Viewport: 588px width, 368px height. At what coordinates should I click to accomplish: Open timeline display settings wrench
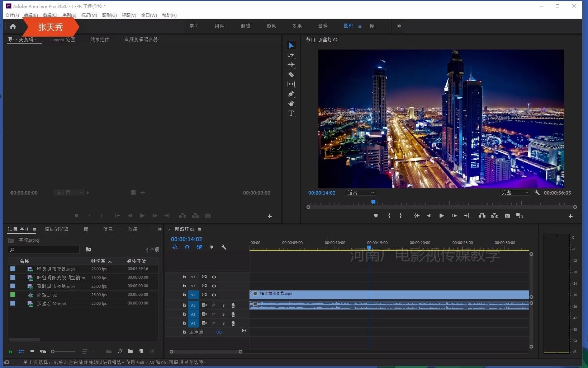[224, 247]
